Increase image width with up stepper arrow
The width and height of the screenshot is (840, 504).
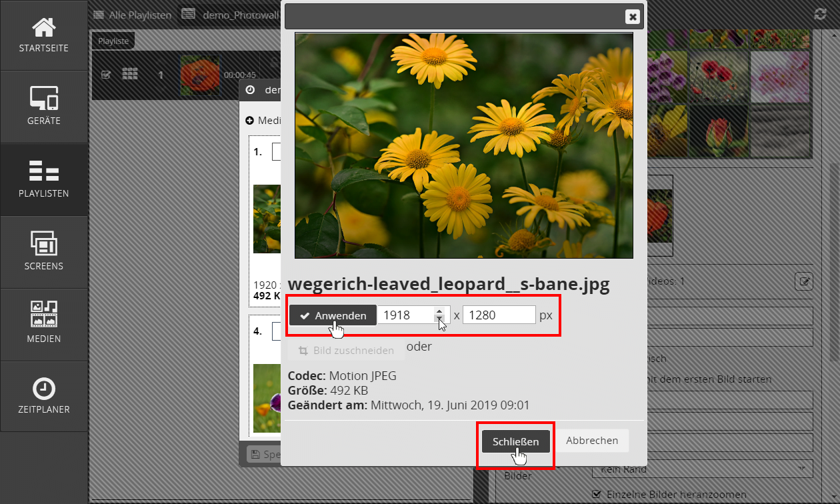439,311
